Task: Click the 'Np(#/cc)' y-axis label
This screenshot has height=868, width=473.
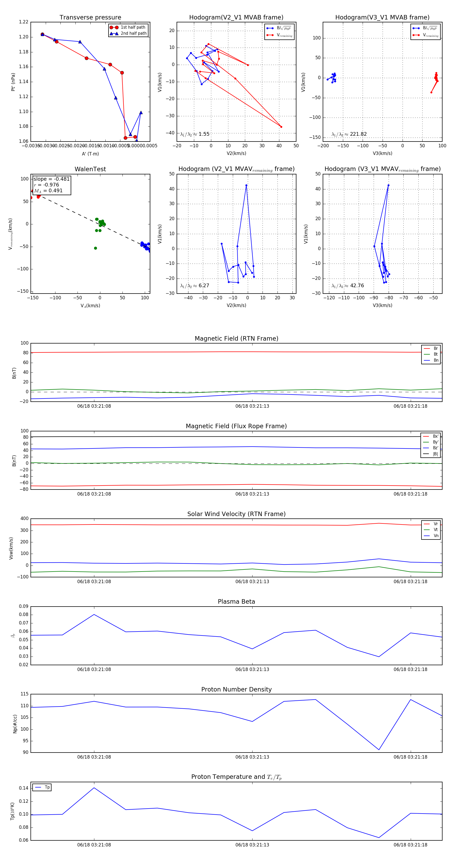Action: point(15,723)
